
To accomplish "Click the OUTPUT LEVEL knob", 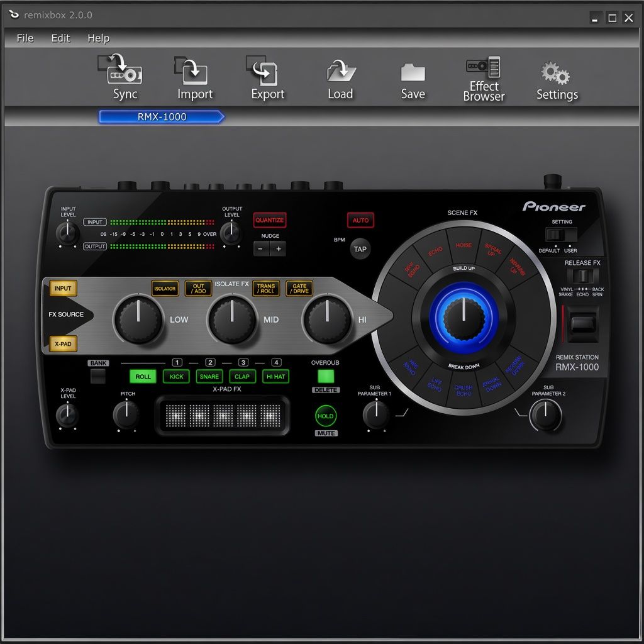I will point(231,233).
